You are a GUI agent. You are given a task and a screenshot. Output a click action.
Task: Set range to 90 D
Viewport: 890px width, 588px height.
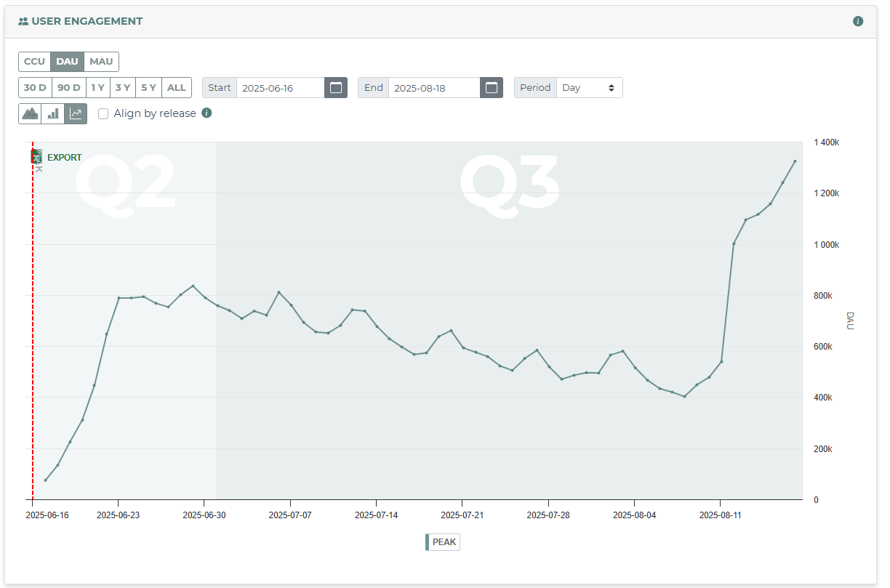(69, 88)
